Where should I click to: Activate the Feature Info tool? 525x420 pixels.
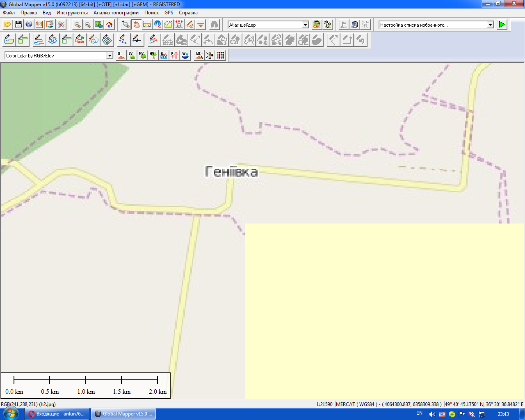pyautogui.click(x=157, y=25)
